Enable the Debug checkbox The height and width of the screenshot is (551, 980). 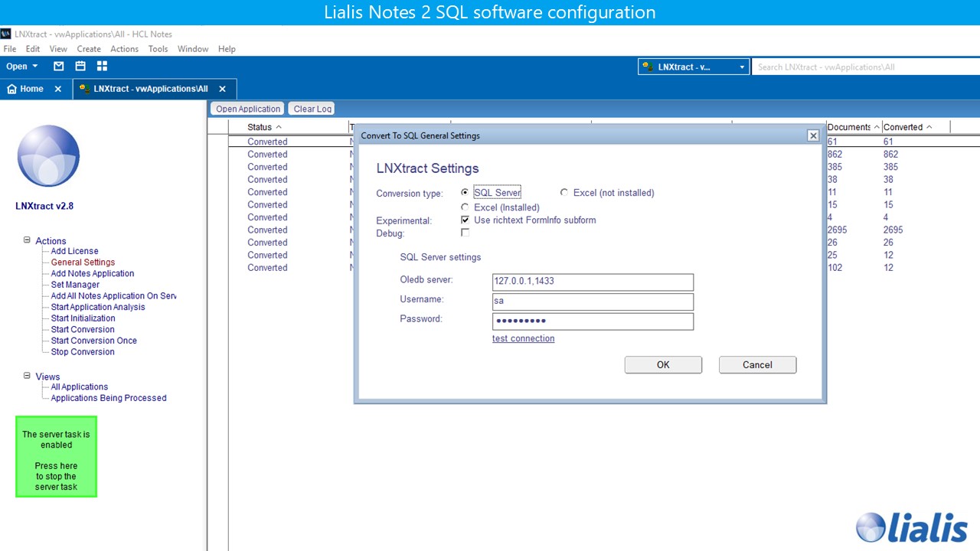[465, 233]
